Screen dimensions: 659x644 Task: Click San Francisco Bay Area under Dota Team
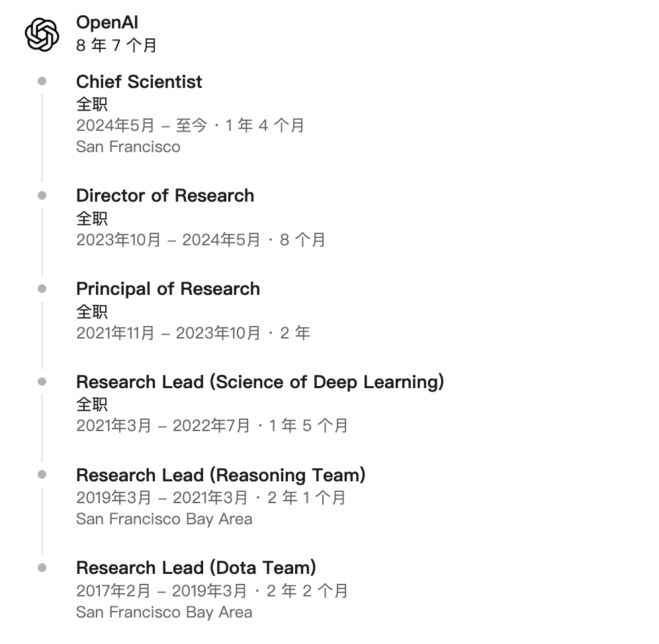click(x=164, y=612)
